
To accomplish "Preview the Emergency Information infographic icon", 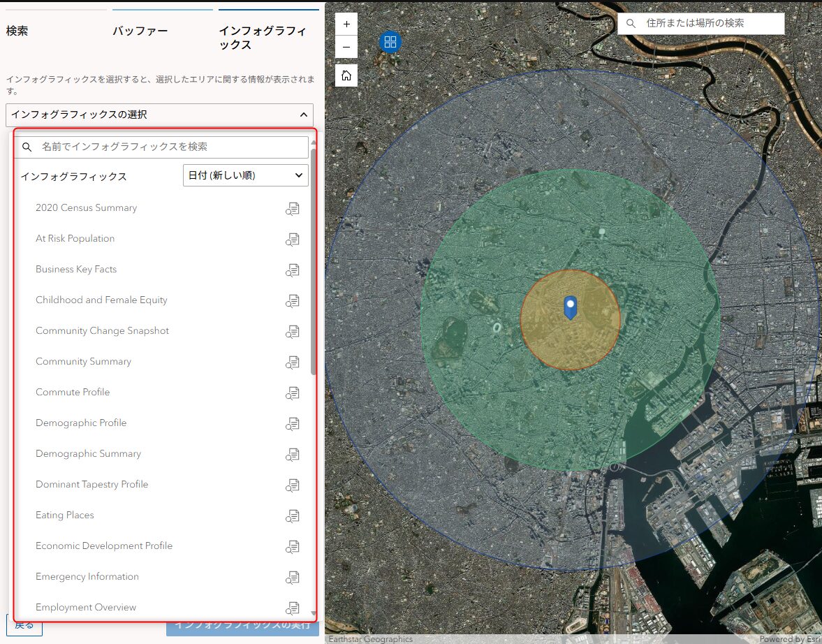I will [293, 578].
